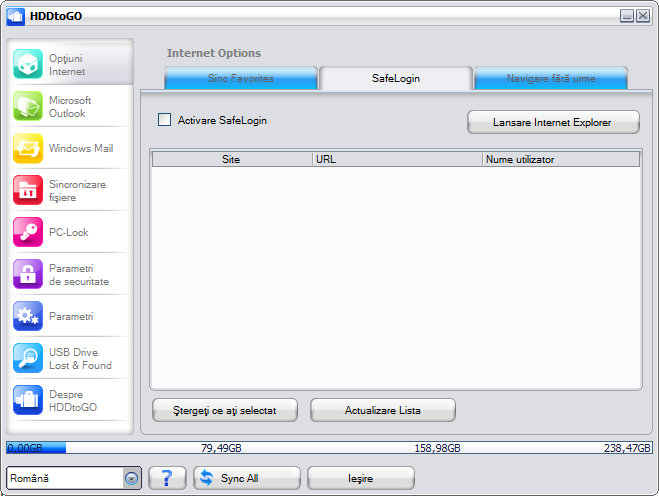The image size is (659, 496).
Task: Click the disk usage progress bar
Action: pyautogui.click(x=330, y=448)
